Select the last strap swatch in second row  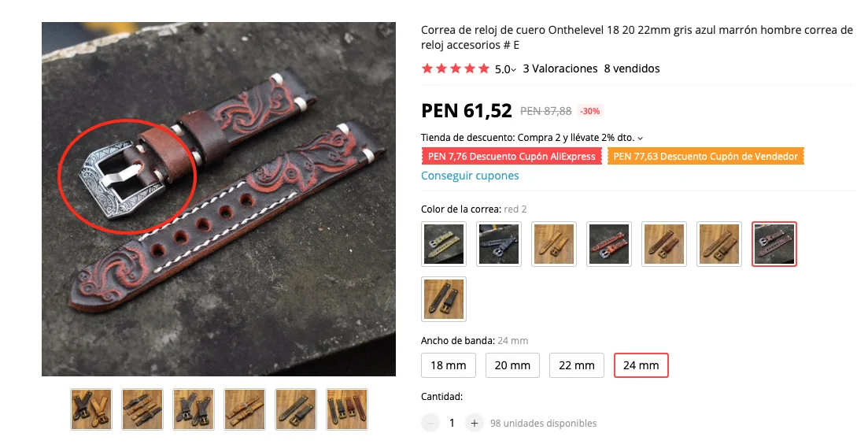pos(444,299)
